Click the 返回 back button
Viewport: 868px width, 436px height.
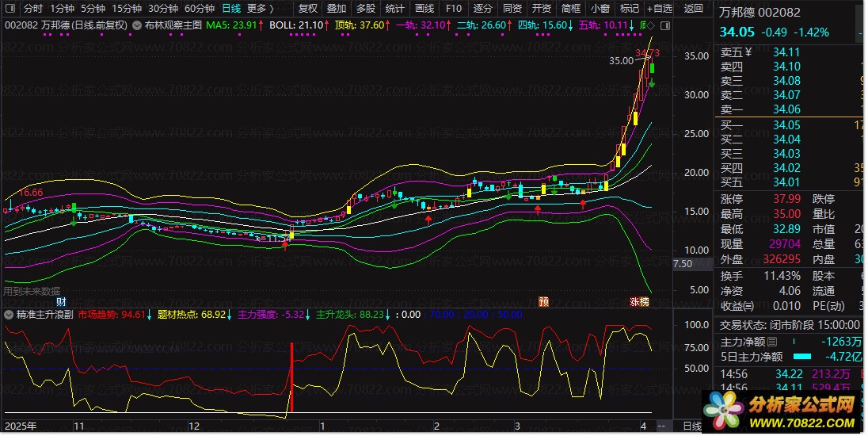tap(693, 9)
